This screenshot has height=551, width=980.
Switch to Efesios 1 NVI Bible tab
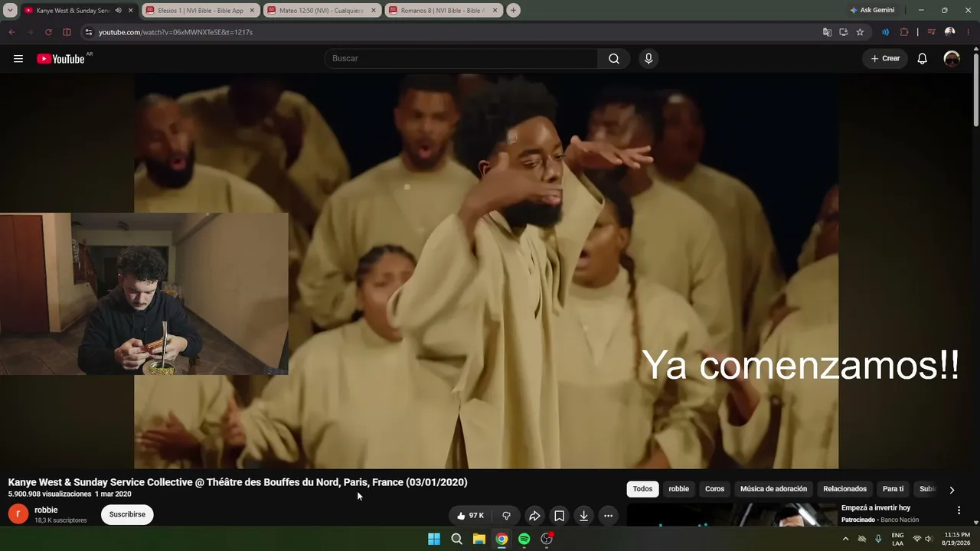[200, 11]
